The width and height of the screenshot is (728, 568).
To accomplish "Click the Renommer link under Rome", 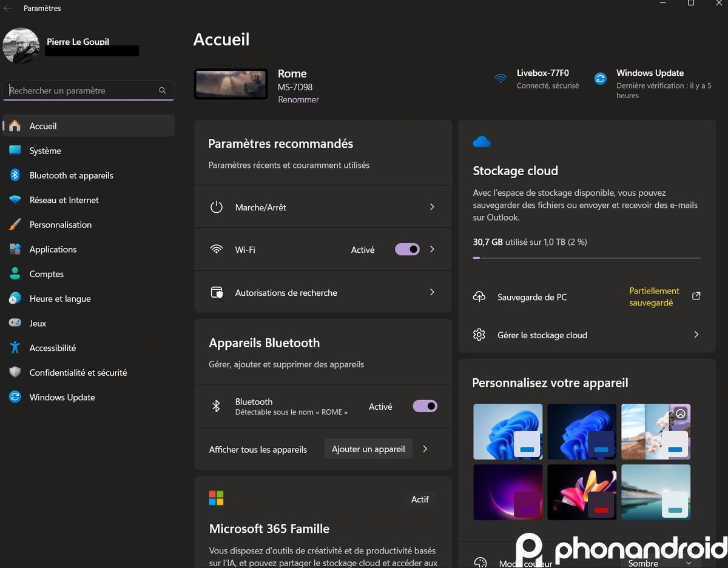I will [x=298, y=99].
